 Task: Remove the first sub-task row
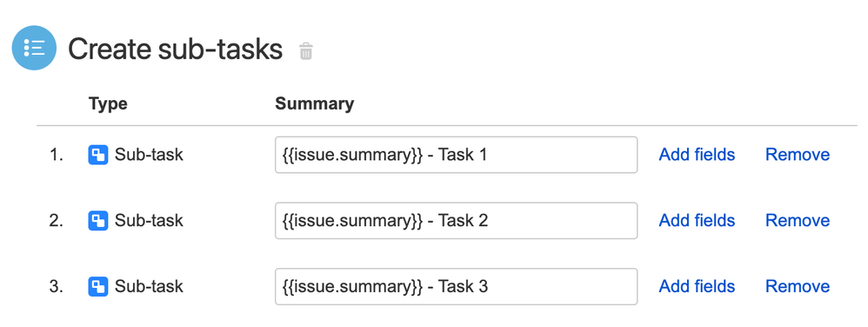tap(798, 155)
